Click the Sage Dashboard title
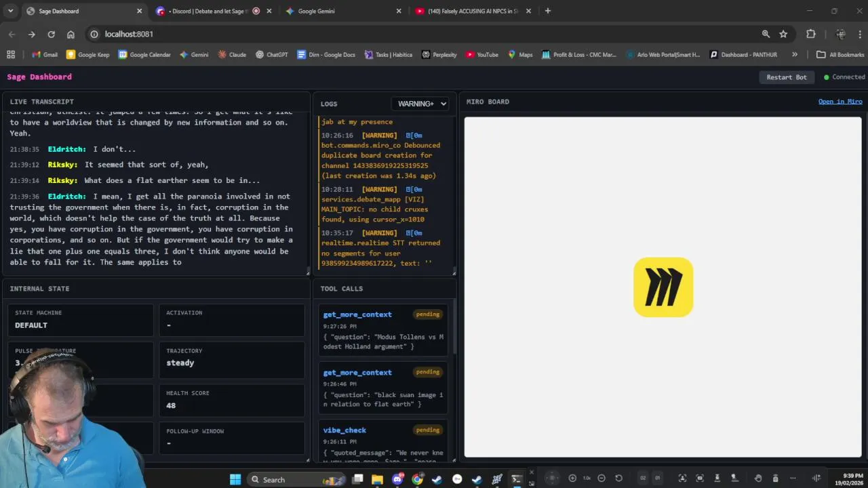The height and width of the screenshot is (488, 868). (x=39, y=77)
